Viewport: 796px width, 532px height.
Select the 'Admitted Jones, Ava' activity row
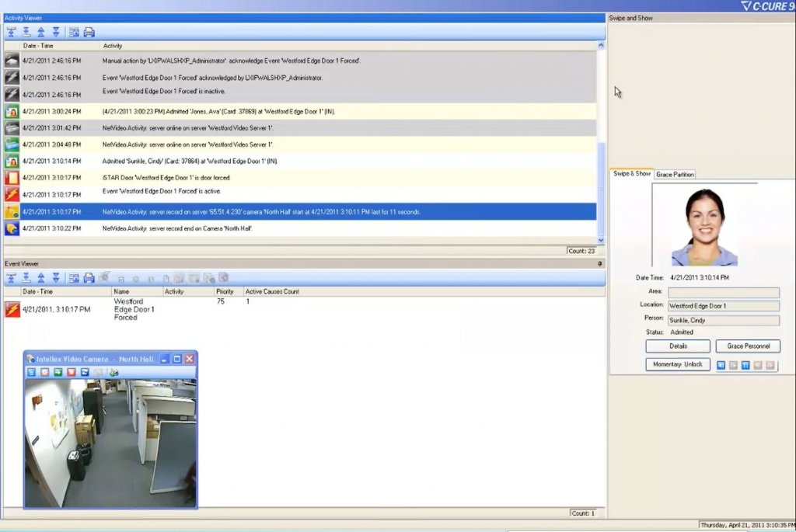[300, 112]
